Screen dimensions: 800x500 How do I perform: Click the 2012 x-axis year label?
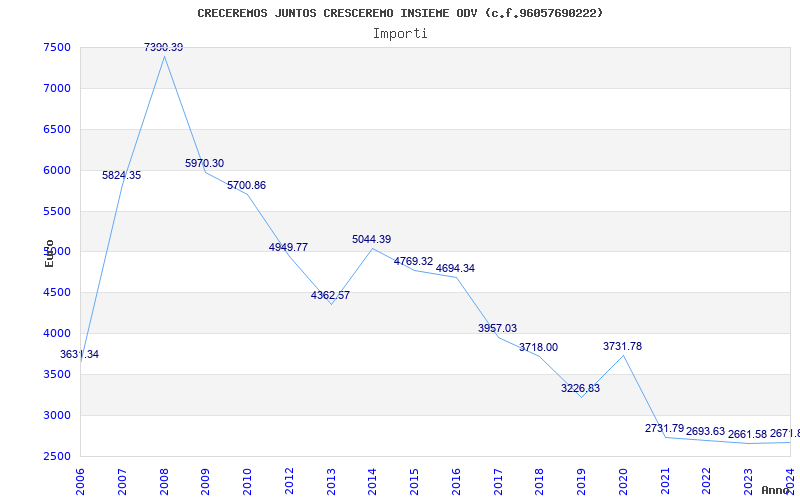[289, 482]
